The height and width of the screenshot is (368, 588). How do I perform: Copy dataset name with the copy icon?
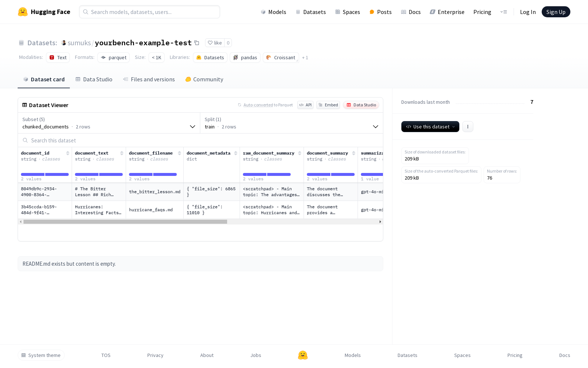197,43
